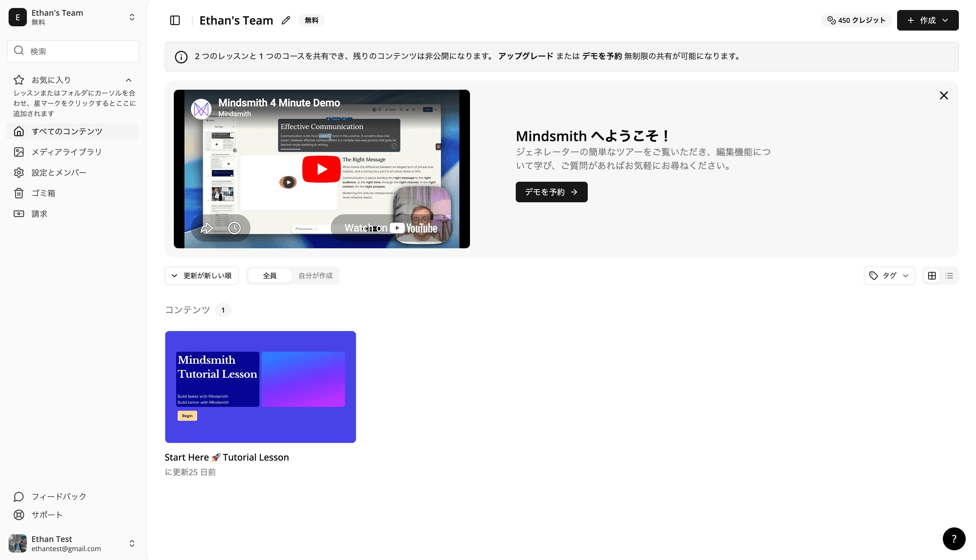Select the 自分が作成 filter tab
This screenshot has height=560, width=976.
315,276
